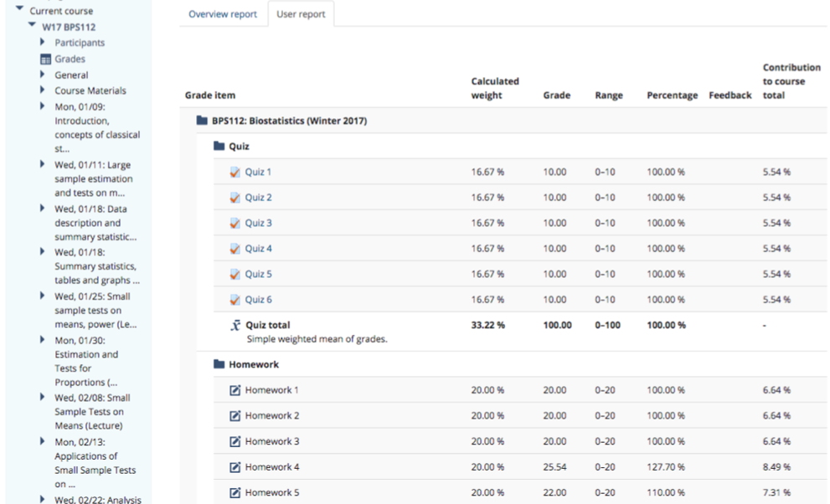Expand the Course Materials node arrow
The width and height of the screenshot is (830, 504).
[x=43, y=90]
